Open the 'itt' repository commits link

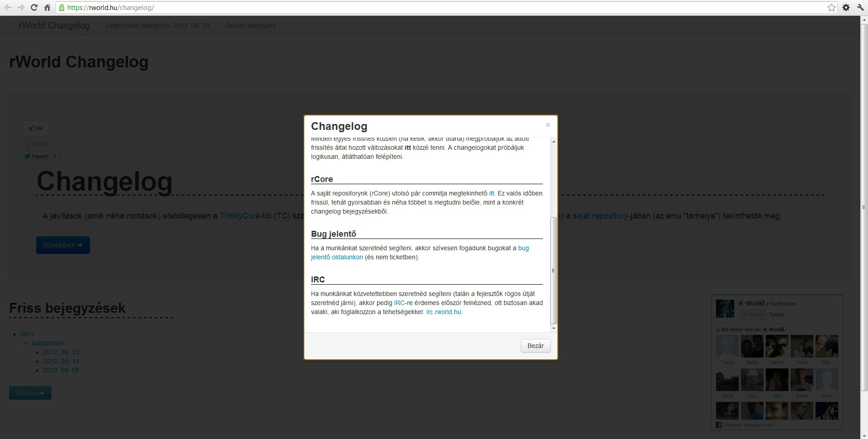pyautogui.click(x=491, y=193)
